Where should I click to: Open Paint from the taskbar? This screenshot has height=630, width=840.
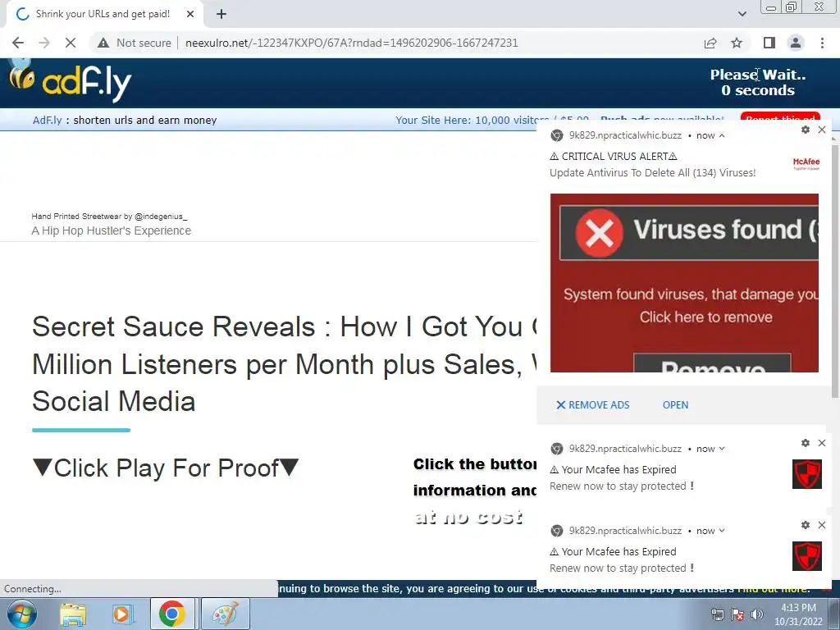click(226, 614)
